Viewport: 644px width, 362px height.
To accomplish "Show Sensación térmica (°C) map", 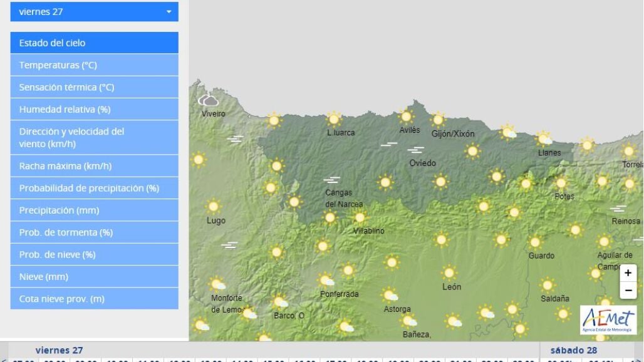I will tap(94, 87).
